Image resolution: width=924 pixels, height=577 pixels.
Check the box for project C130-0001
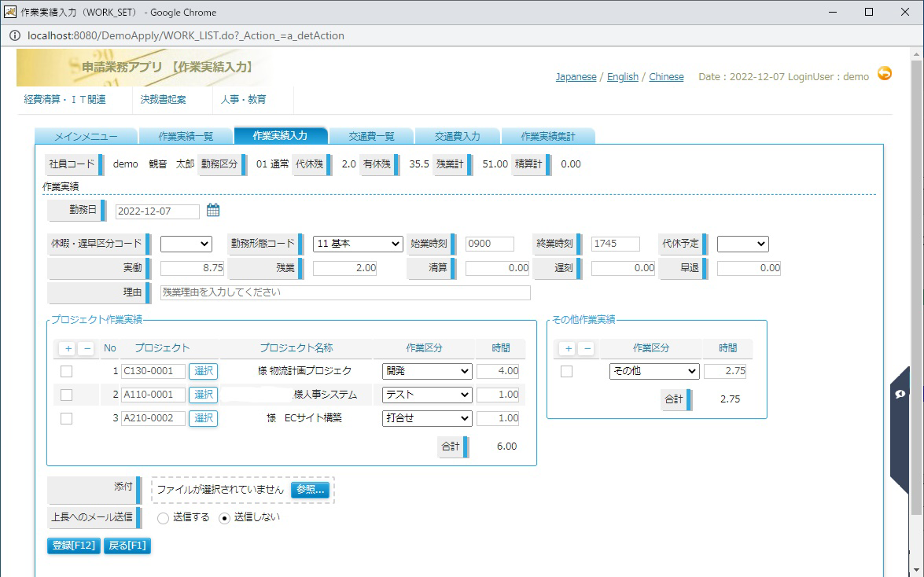click(67, 371)
